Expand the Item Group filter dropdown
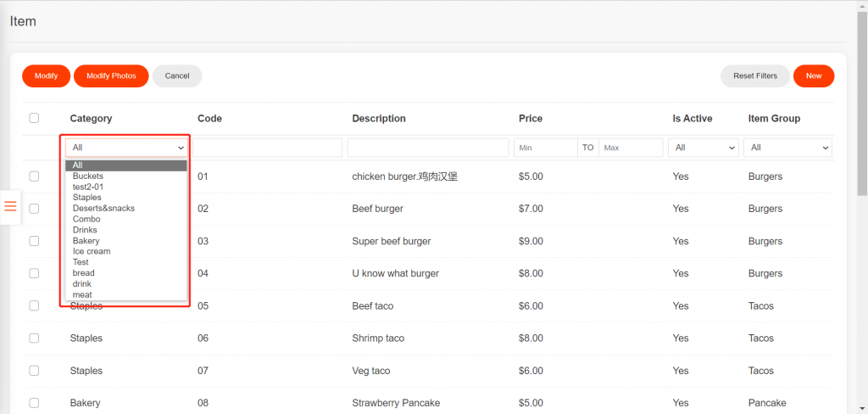The height and width of the screenshot is (414, 868). [x=787, y=148]
